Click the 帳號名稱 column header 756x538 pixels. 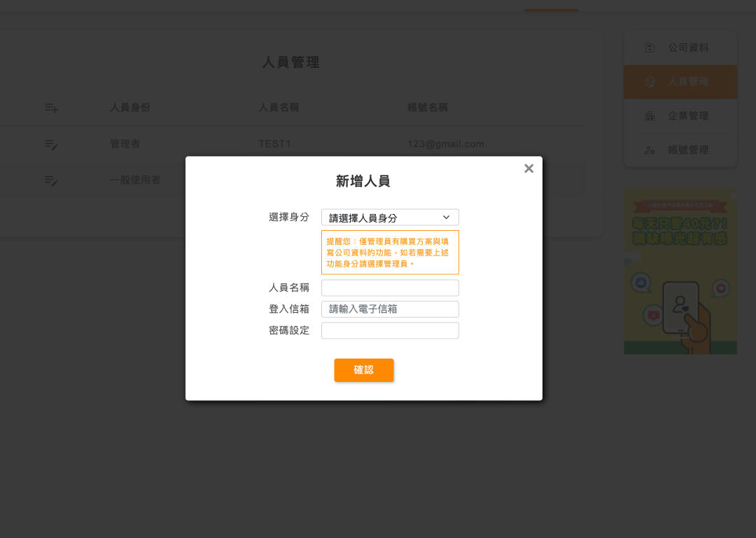tap(428, 108)
